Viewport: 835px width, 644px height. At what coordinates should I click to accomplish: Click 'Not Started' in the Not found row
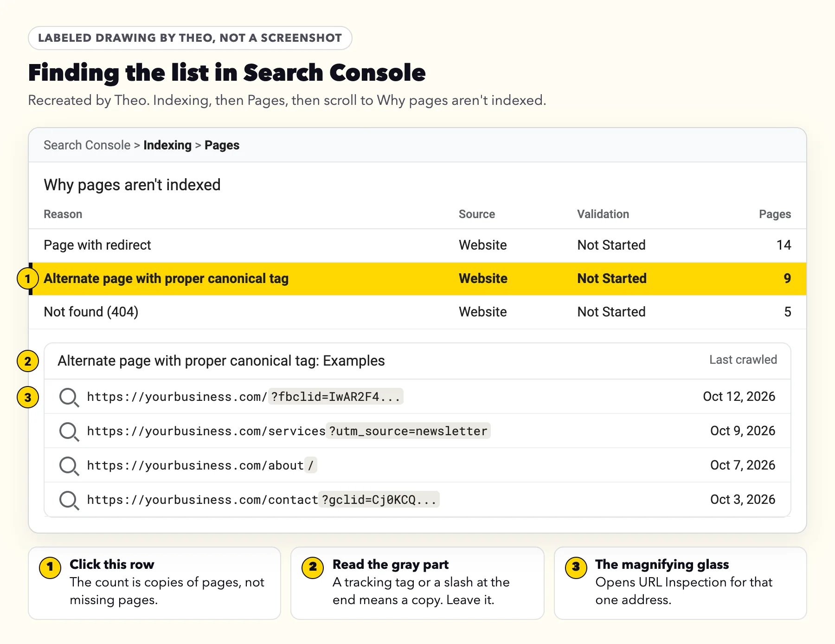[611, 312]
